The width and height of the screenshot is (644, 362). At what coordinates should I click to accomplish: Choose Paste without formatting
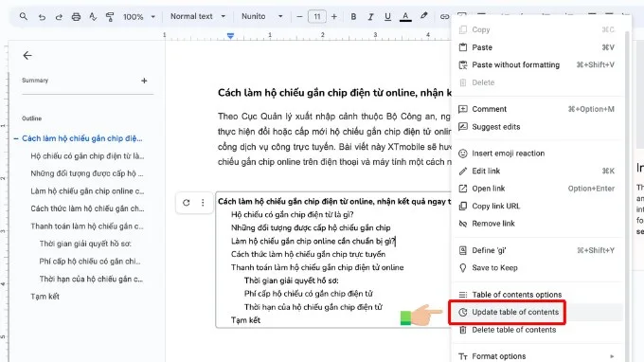tap(537, 65)
